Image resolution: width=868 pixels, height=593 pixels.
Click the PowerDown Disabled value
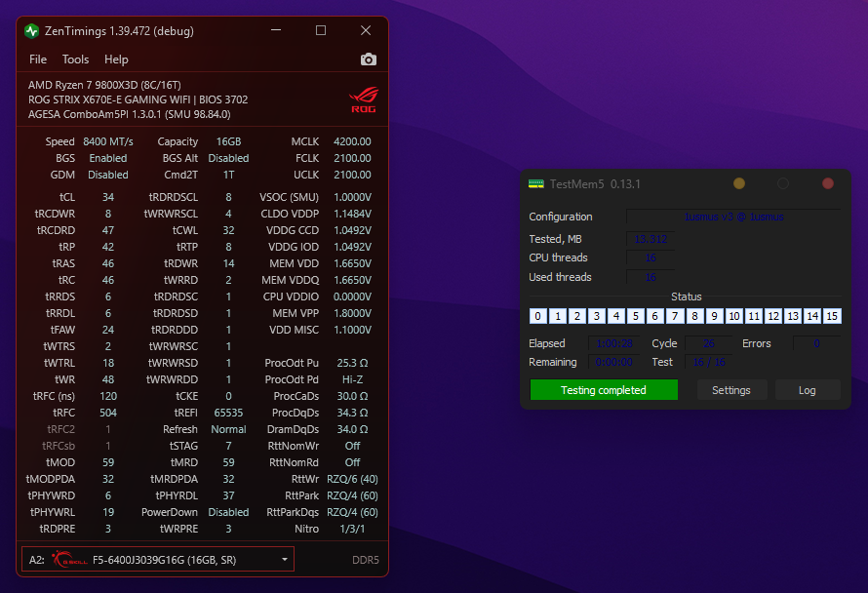[228, 512]
